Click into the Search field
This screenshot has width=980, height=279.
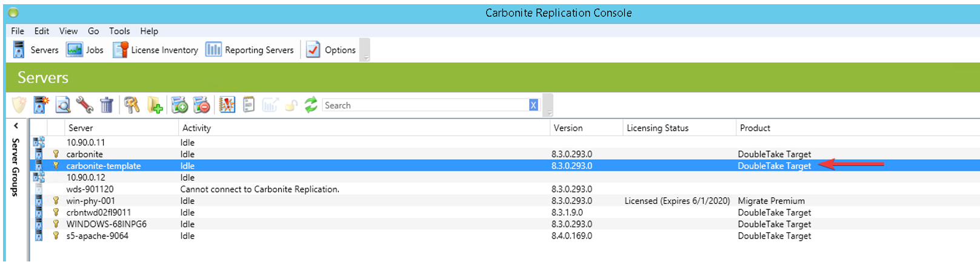[x=424, y=105]
